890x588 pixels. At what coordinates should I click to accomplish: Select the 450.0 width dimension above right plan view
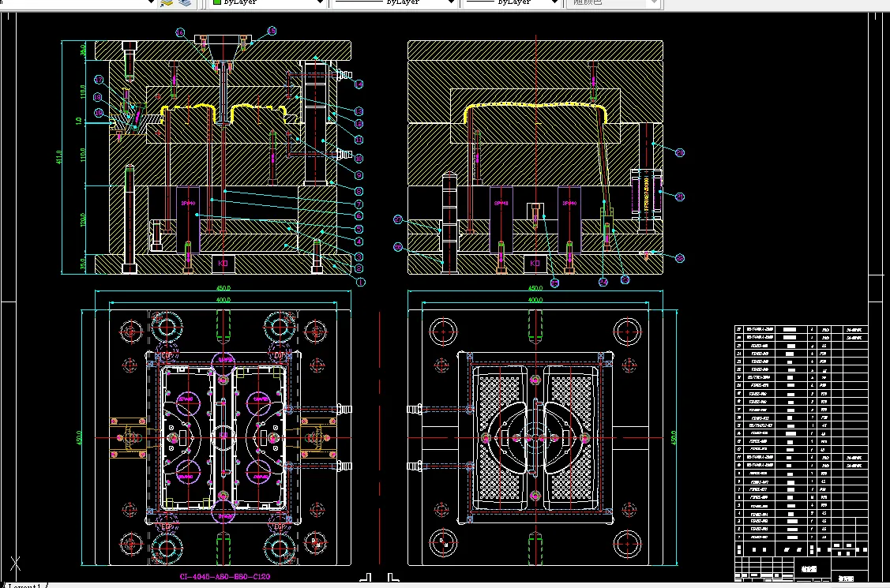(x=535, y=288)
